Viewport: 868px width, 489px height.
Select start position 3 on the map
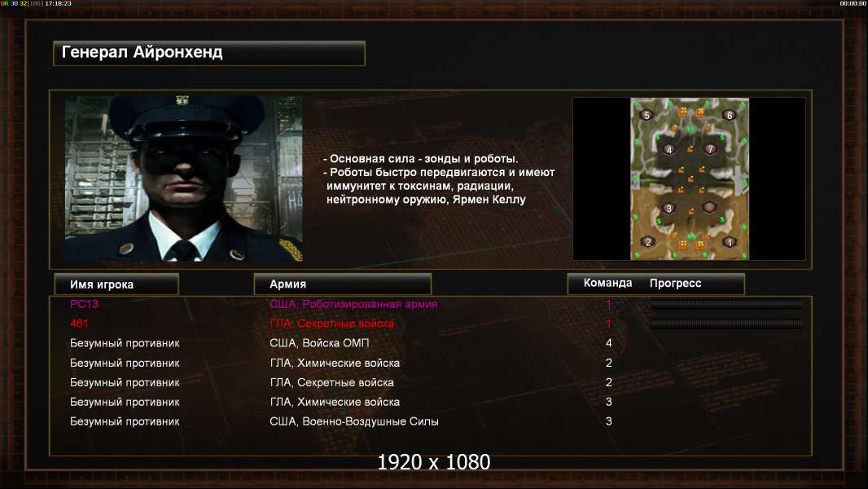[x=669, y=208]
